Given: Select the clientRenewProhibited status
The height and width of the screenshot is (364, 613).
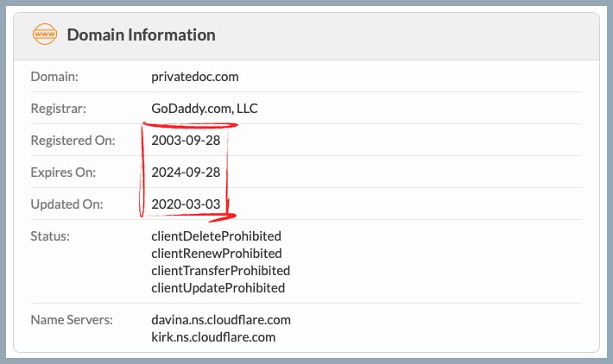Looking at the screenshot, I should click(x=217, y=253).
